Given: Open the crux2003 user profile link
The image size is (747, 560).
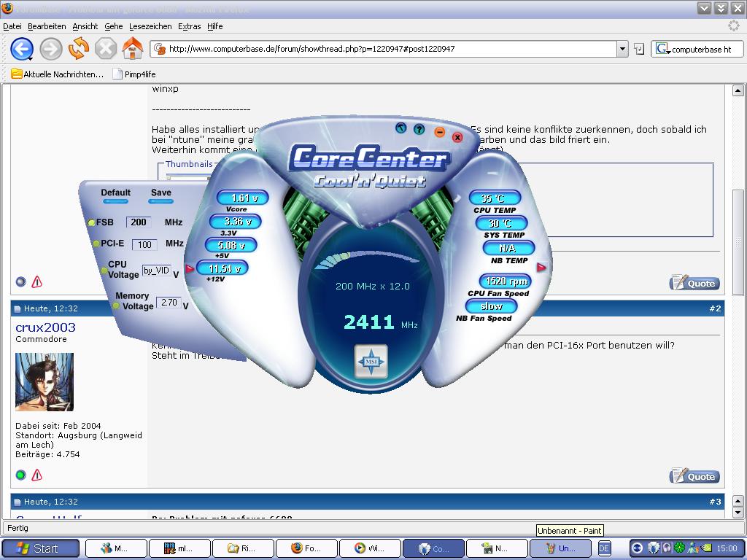Looking at the screenshot, I should [x=45, y=327].
